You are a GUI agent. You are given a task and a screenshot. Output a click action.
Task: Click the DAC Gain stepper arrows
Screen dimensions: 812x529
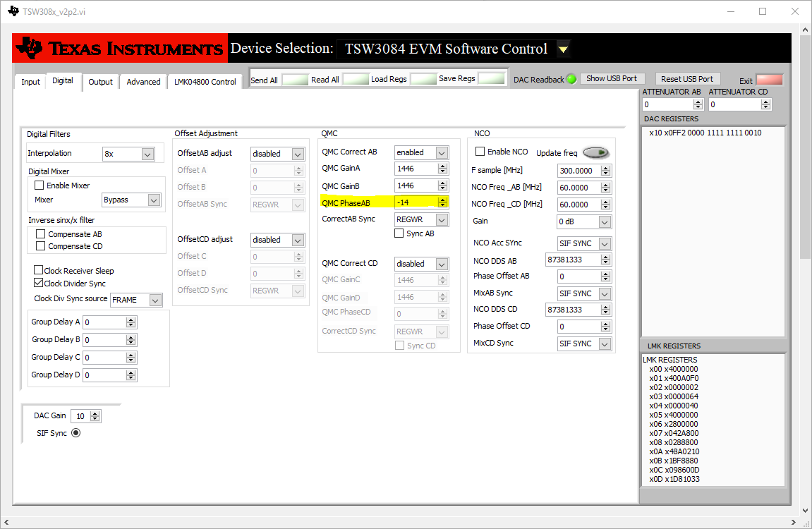95,416
